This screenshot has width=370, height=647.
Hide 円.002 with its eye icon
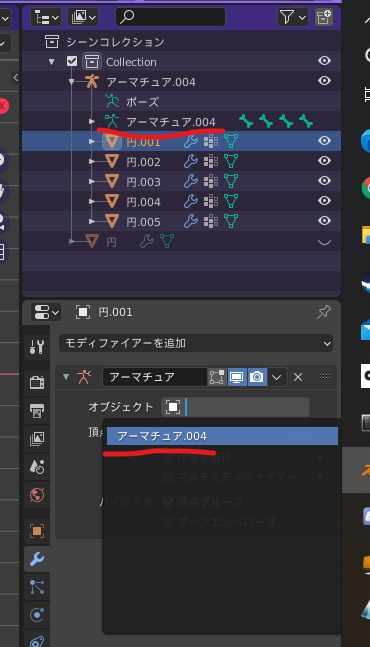(x=325, y=161)
